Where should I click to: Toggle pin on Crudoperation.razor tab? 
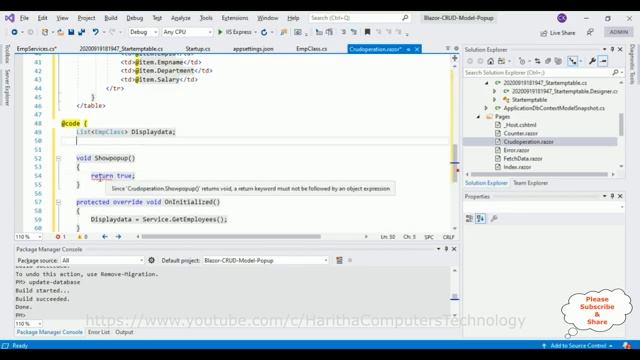click(408, 49)
